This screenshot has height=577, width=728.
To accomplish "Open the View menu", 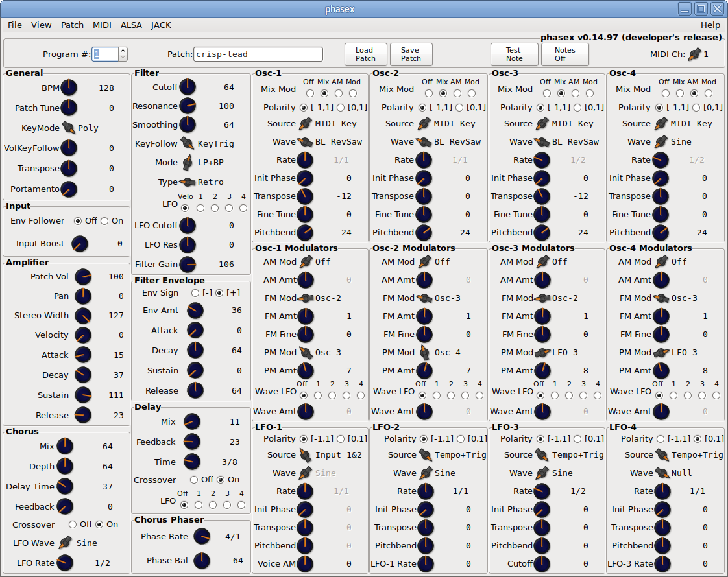I will coord(42,25).
